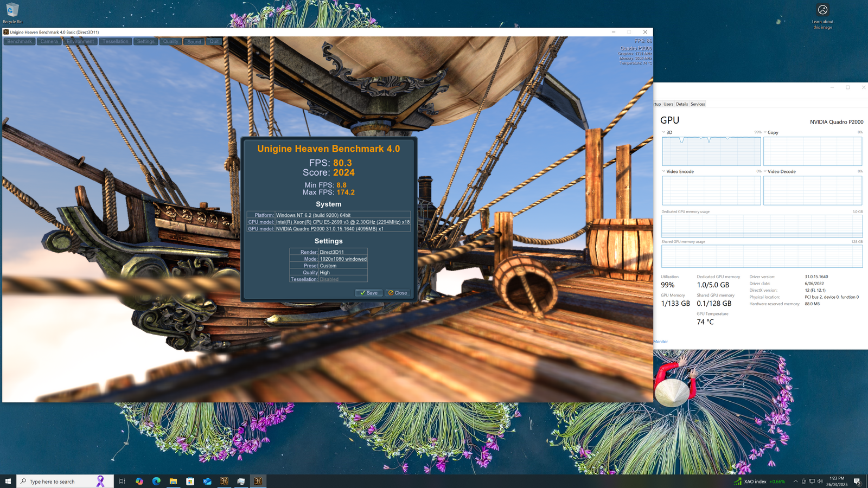Launch Copilot from the taskbar
Screen dimensions: 868x488
tap(139, 481)
